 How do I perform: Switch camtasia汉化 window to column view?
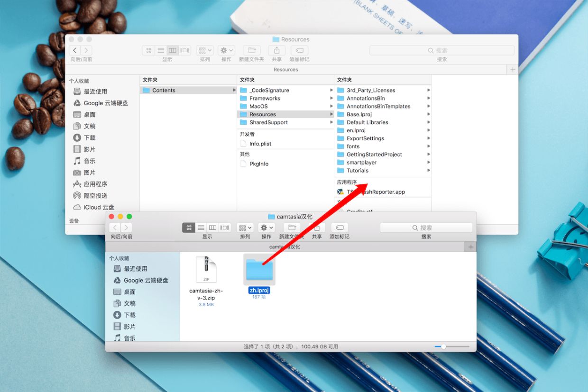pos(213,228)
